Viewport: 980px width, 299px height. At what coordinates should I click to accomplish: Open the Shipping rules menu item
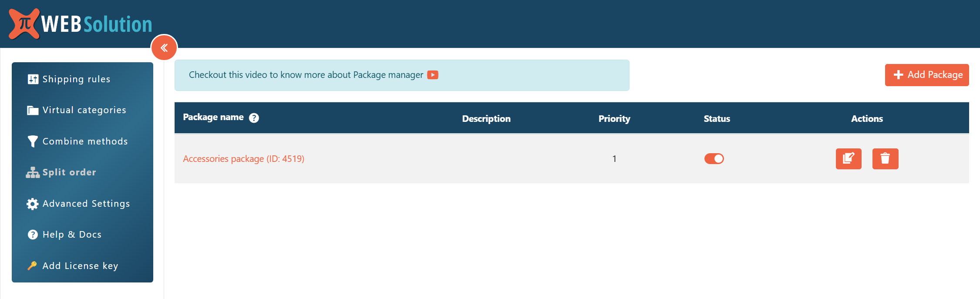click(76, 79)
